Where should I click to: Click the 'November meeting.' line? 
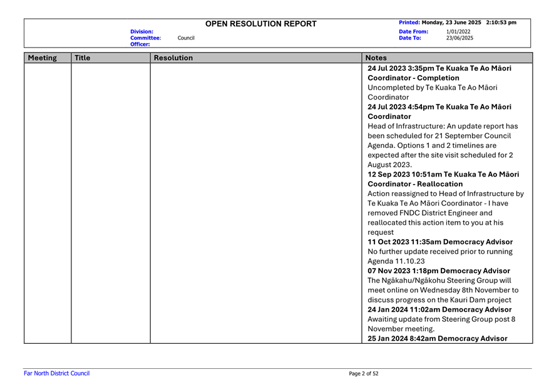(x=401, y=329)
